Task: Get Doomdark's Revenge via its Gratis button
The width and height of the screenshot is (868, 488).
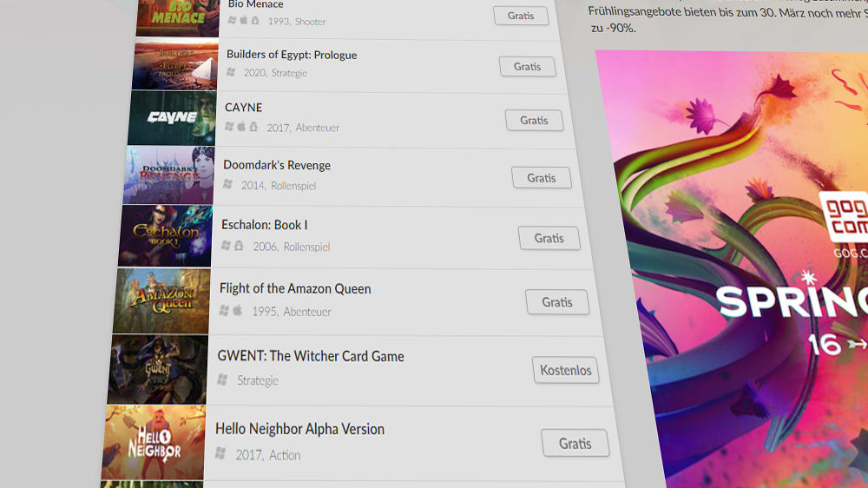Action: point(542,178)
